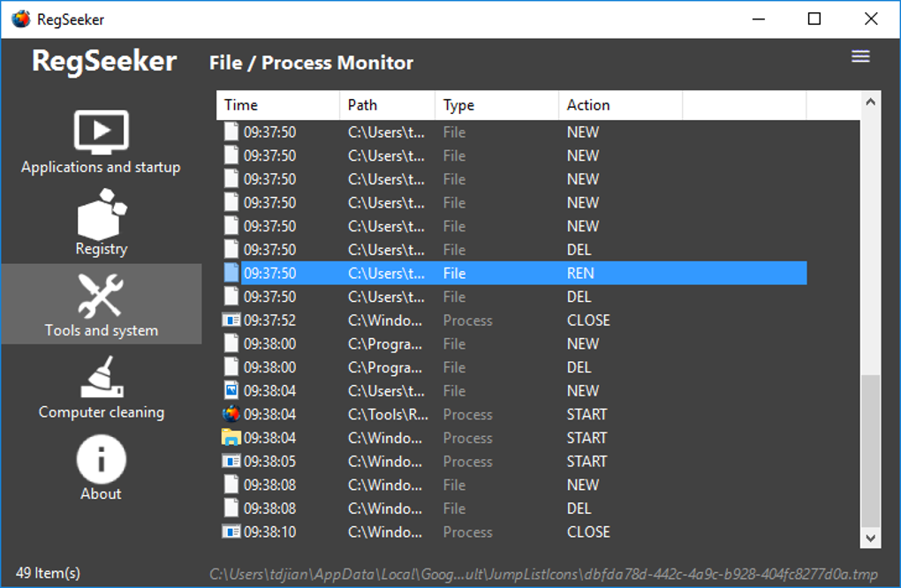Select CLOSE action of 09:38:10 row
This screenshot has height=588, width=901.
[x=588, y=532]
